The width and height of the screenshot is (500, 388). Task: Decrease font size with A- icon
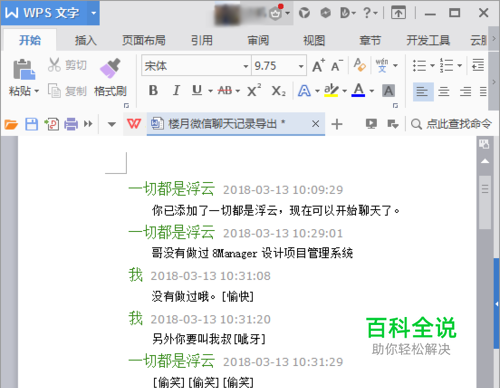pyautogui.click(x=337, y=66)
